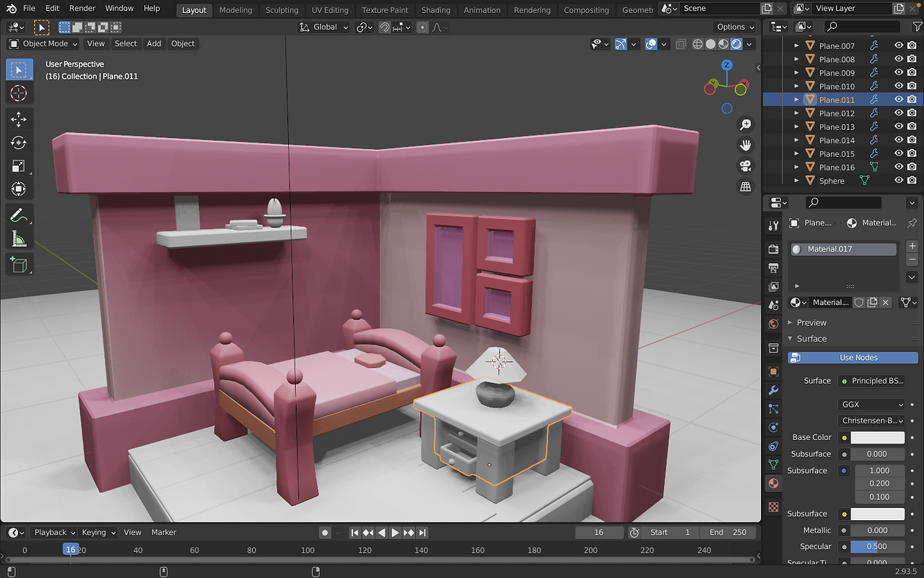Toggle X-ray mode
Screen dimensions: 924x578
(681, 44)
